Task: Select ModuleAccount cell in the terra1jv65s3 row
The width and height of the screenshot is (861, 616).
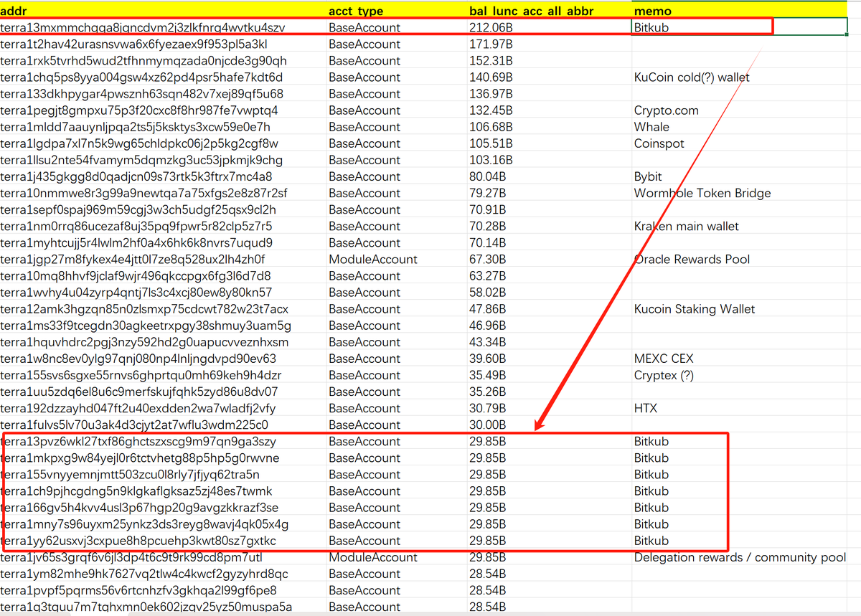Action: (397, 557)
